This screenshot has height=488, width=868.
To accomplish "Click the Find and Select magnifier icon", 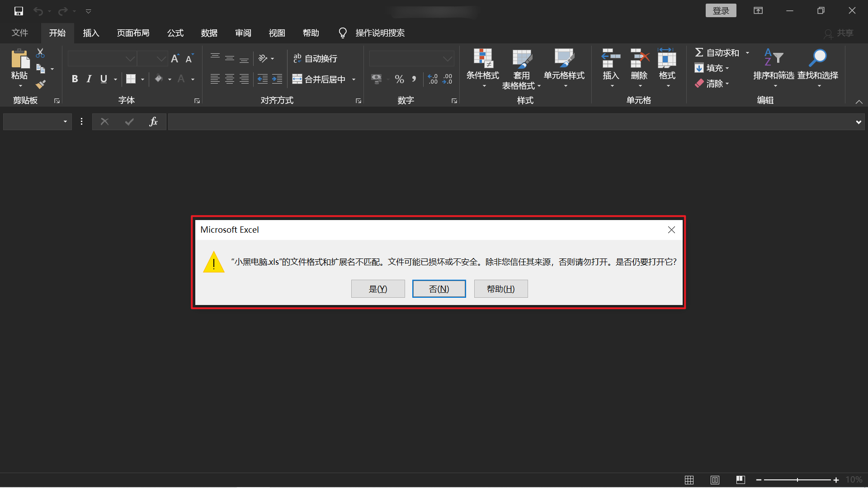I will 817,58.
